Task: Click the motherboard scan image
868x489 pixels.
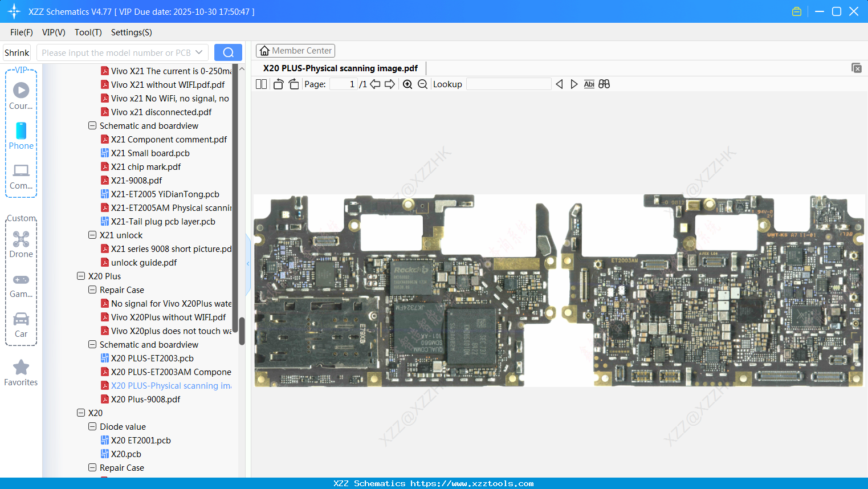Action: (x=559, y=291)
